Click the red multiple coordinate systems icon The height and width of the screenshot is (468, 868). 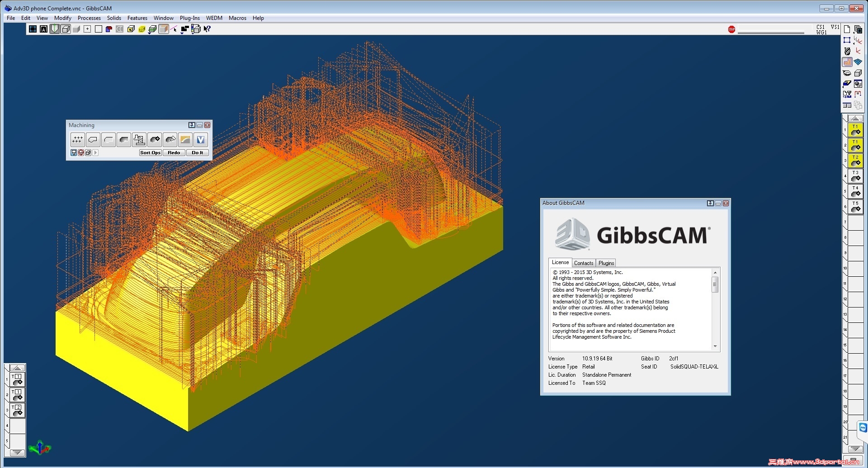coord(858,40)
